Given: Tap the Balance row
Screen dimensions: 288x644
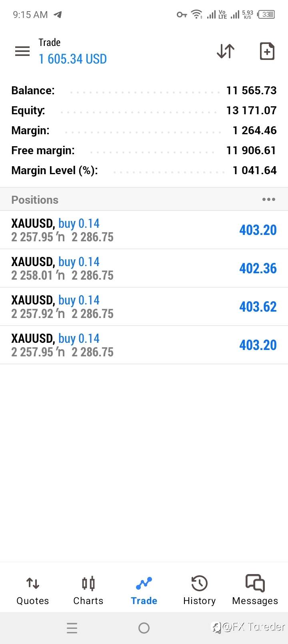Looking at the screenshot, I should (144, 91).
